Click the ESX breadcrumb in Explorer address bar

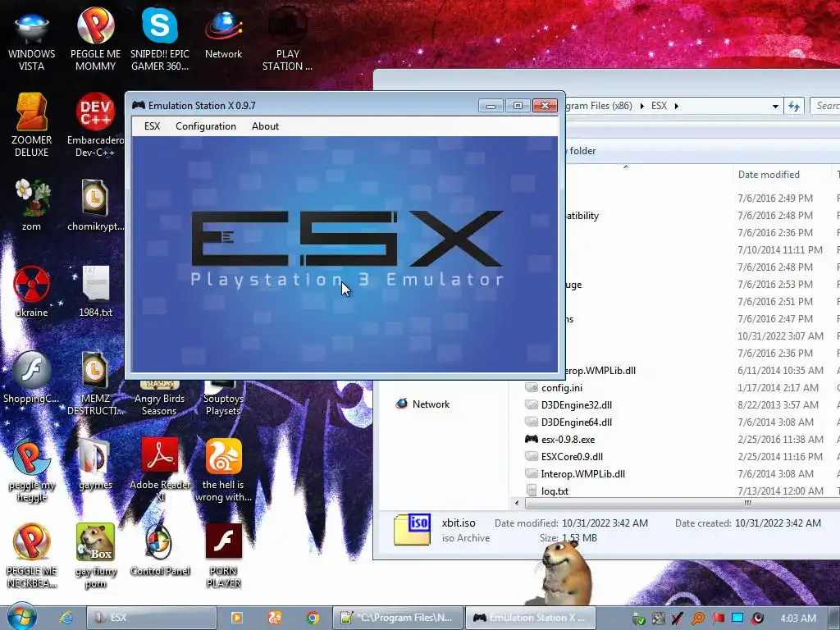[x=659, y=106]
